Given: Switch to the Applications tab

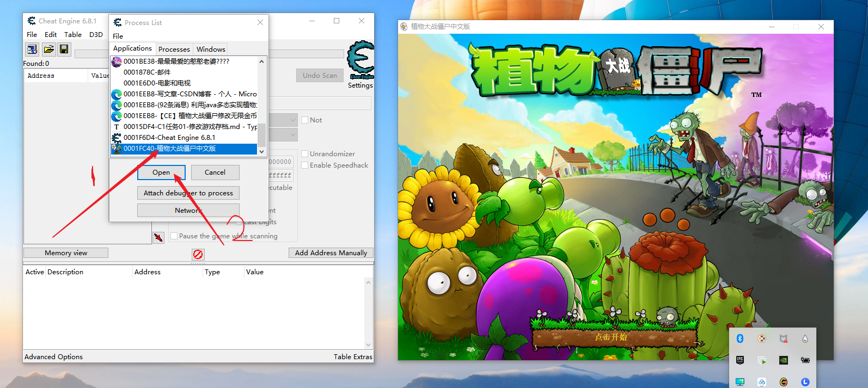Looking at the screenshot, I should 132,48.
